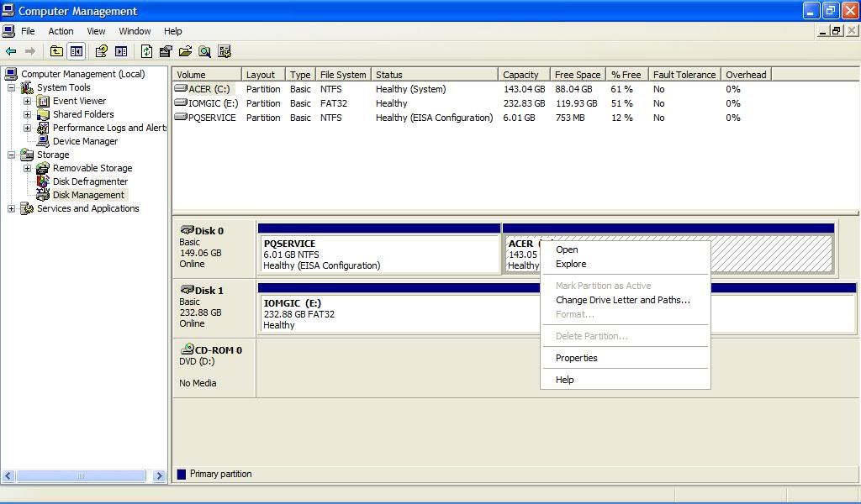The height and width of the screenshot is (504, 861).
Task: Sort by the File System column header
Action: pyautogui.click(x=343, y=75)
